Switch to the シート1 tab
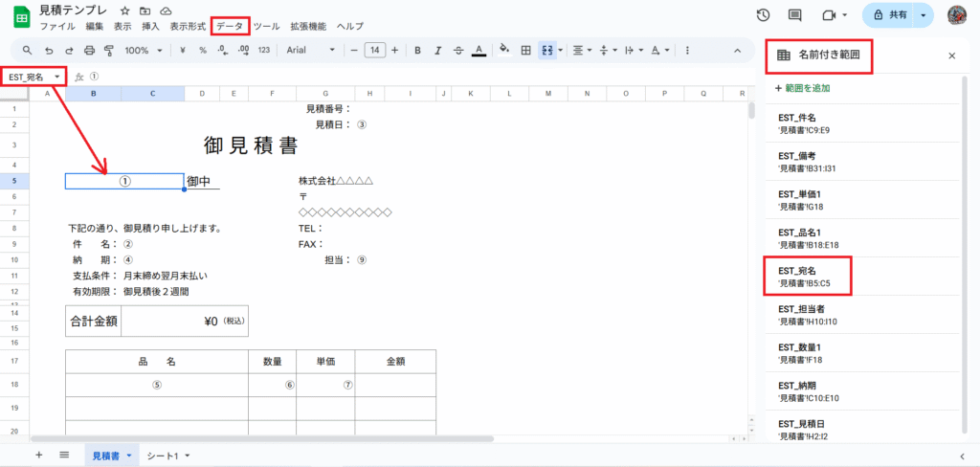The width and height of the screenshot is (980, 467). click(x=168, y=456)
